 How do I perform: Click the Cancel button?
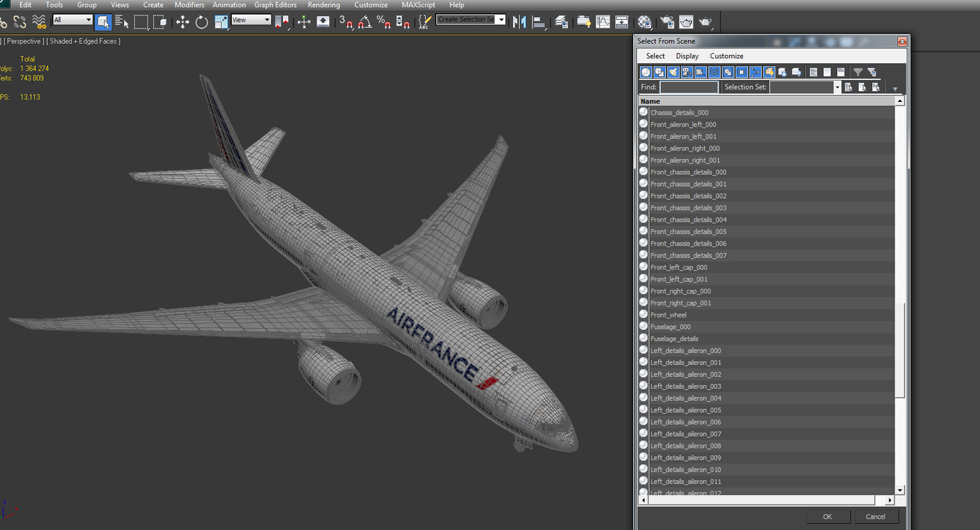pos(875,517)
